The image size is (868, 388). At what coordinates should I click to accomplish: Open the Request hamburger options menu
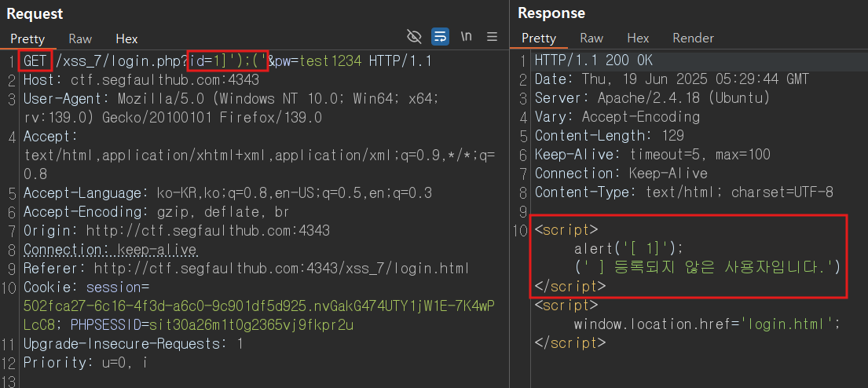coord(492,37)
